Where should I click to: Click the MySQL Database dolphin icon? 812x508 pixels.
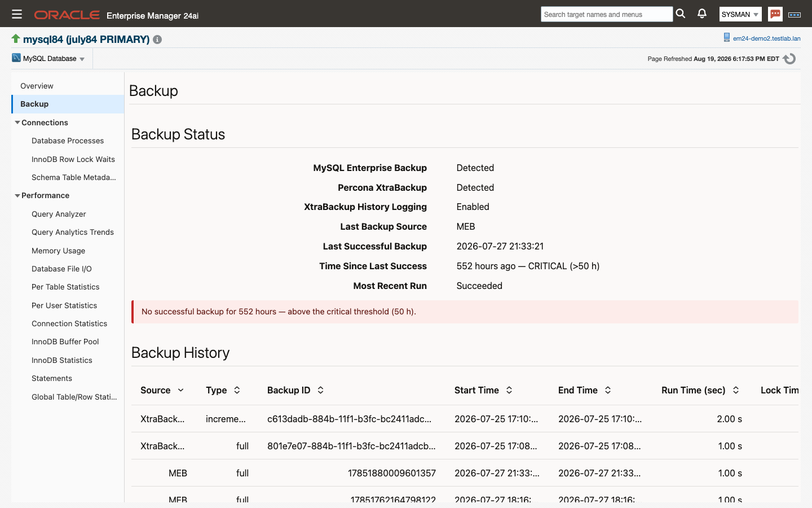(16, 58)
